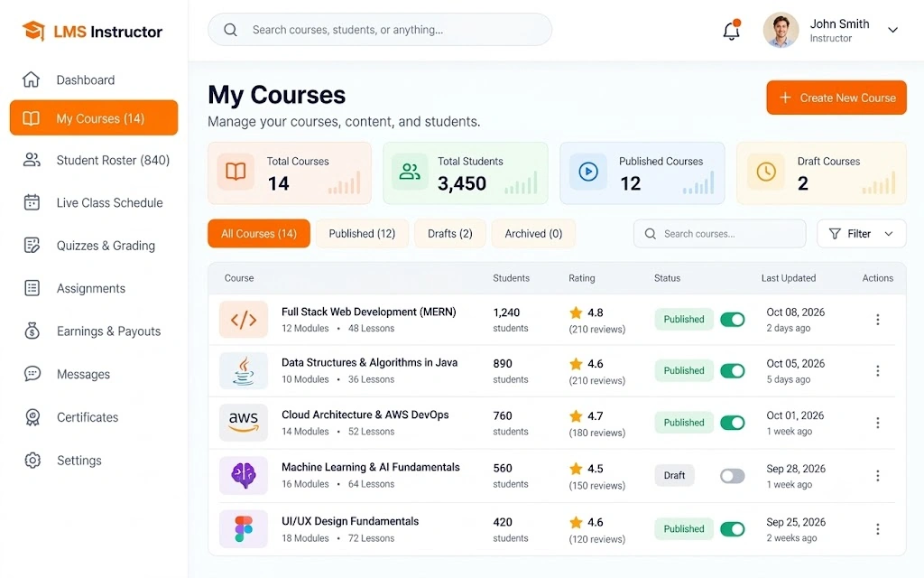This screenshot has height=578, width=924.
Task: Switch to the Archived (0) tab
Action: coord(533,234)
